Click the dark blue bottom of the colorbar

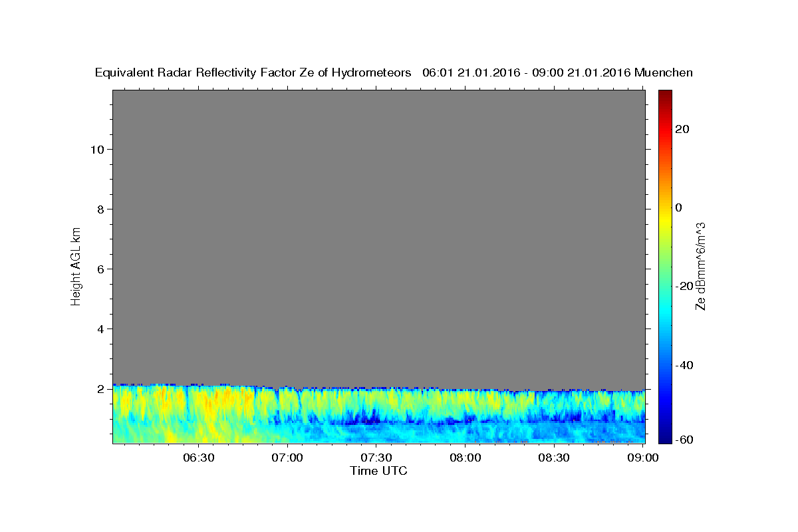665,436
